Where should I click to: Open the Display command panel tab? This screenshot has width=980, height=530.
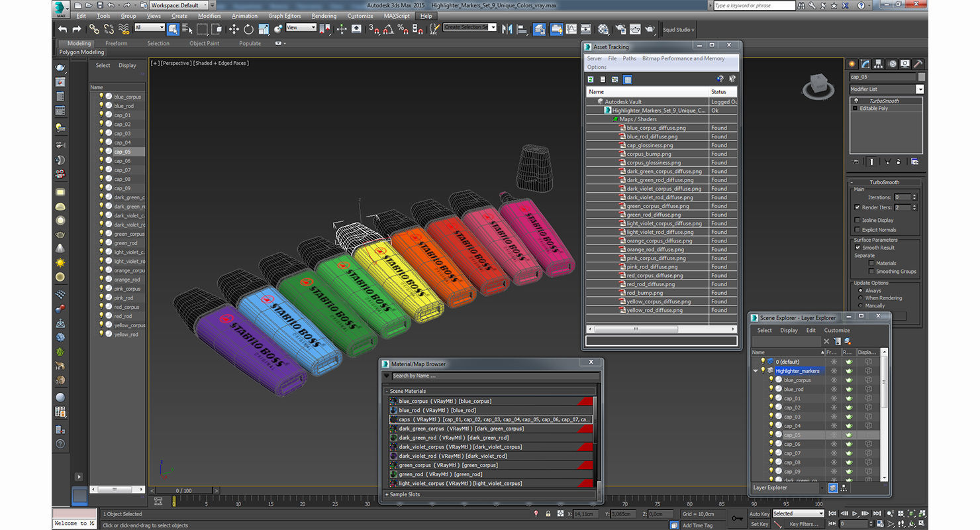click(x=905, y=64)
